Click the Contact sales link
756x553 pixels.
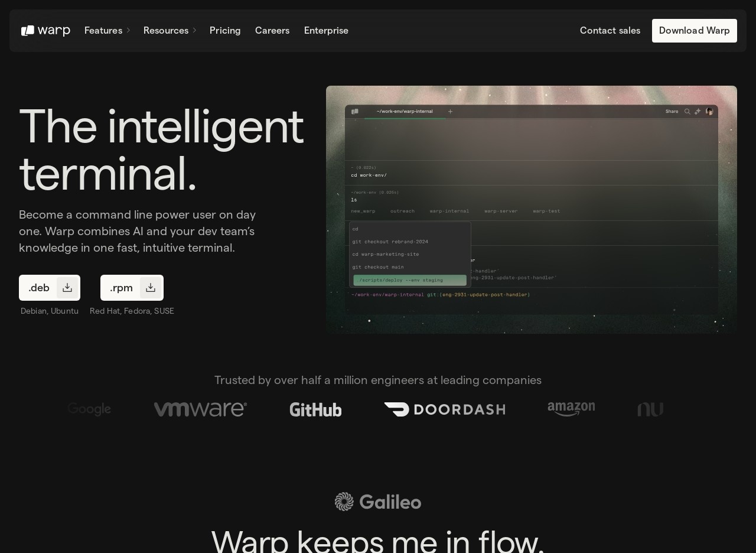point(610,31)
